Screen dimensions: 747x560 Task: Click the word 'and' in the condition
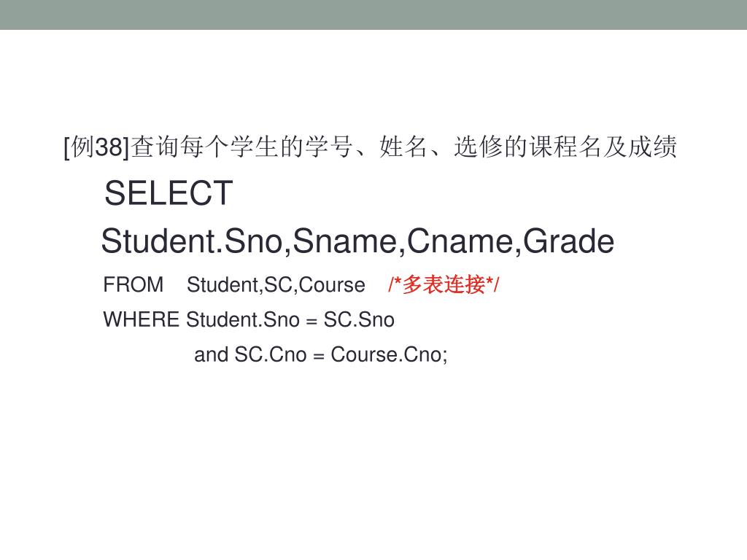(x=211, y=355)
